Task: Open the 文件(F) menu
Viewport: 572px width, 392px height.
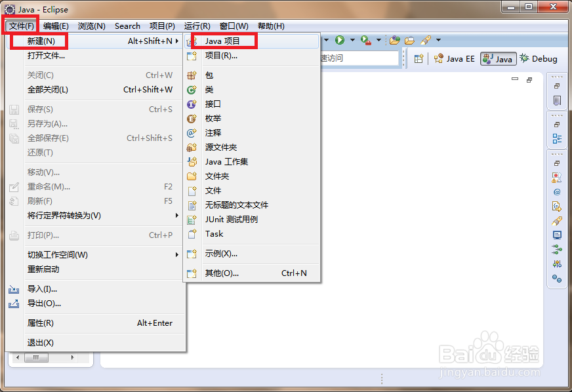Action: point(21,26)
